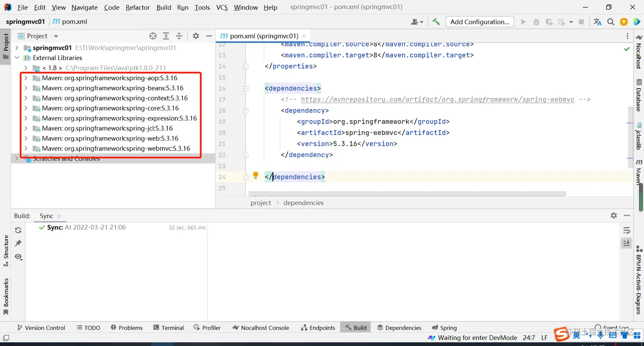Click the dependencies breadcrumb under editor
The image size is (644, 346).
[304, 203]
